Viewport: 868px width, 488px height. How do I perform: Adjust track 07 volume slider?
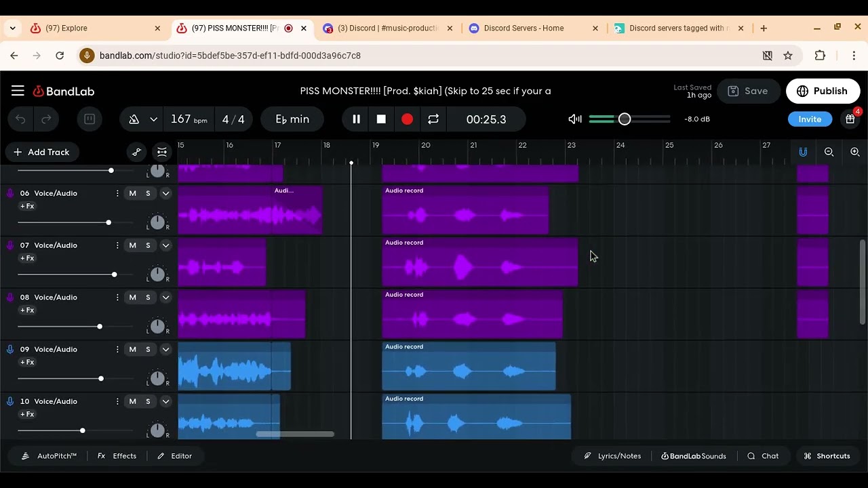[114, 274]
